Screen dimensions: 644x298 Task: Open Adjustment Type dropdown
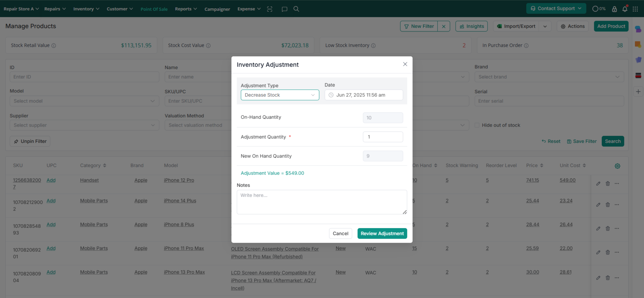point(280,95)
